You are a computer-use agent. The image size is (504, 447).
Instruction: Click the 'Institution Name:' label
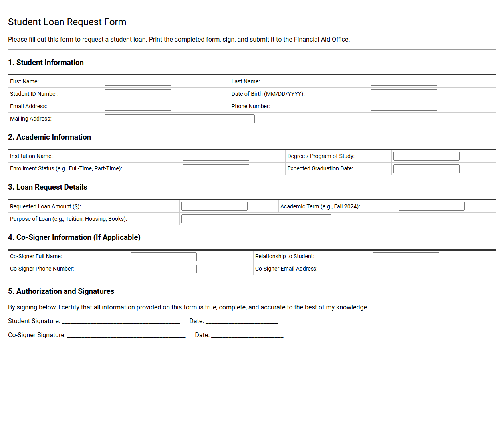31,156
